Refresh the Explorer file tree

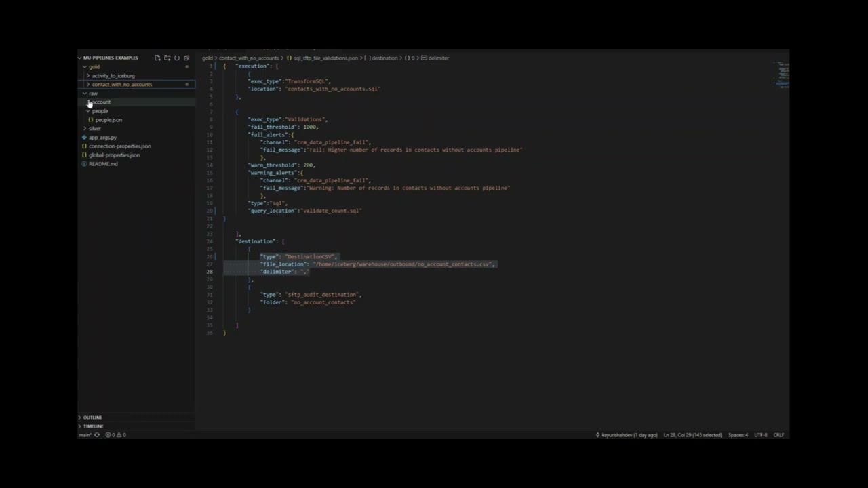(x=177, y=58)
